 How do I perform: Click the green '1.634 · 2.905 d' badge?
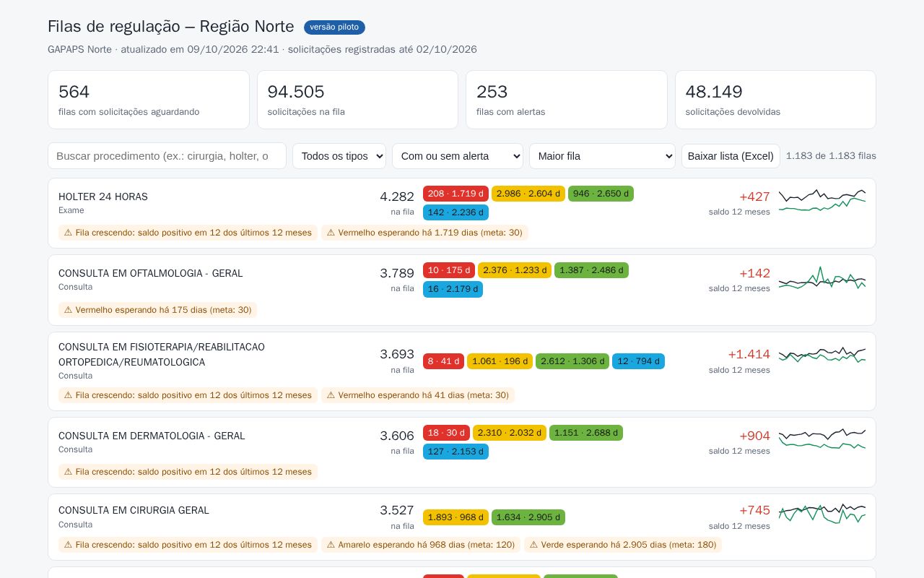click(x=528, y=517)
